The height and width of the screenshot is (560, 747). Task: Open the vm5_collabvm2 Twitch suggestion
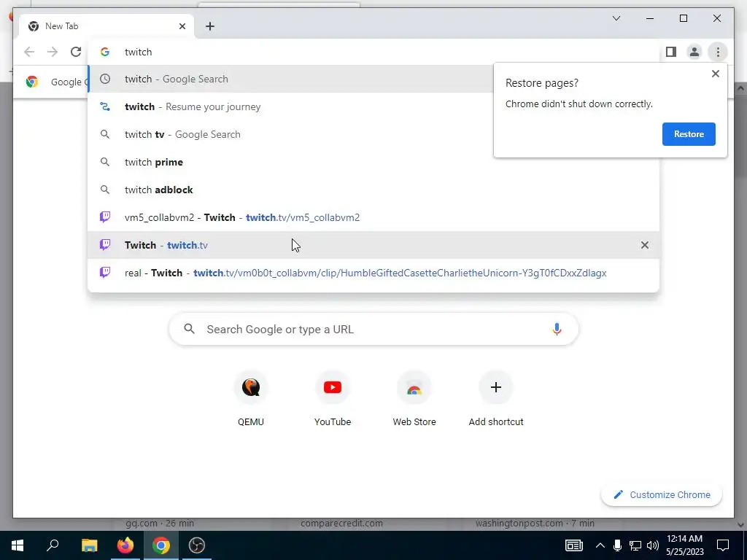coord(373,217)
